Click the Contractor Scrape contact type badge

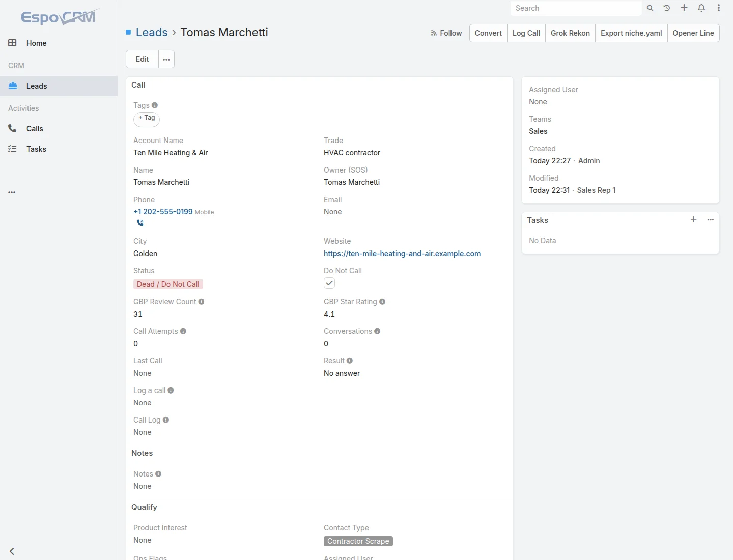pyautogui.click(x=358, y=541)
